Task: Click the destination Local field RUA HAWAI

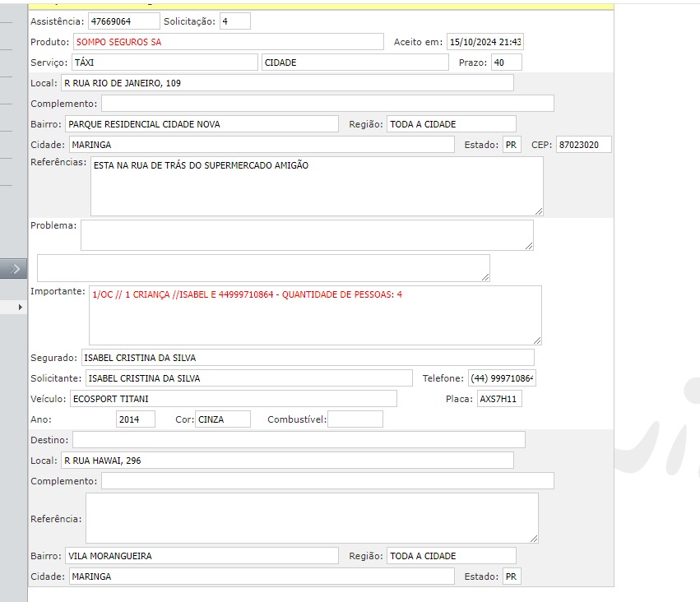Action: [286, 461]
